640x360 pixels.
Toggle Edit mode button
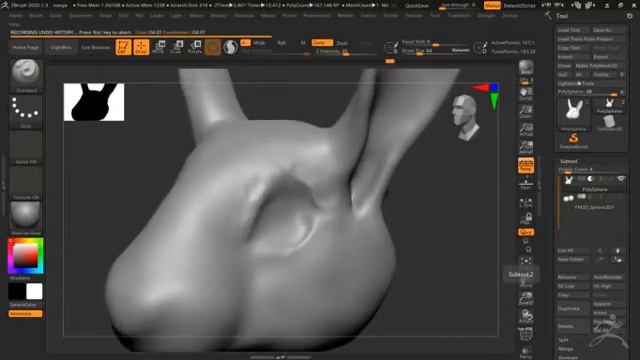123,47
